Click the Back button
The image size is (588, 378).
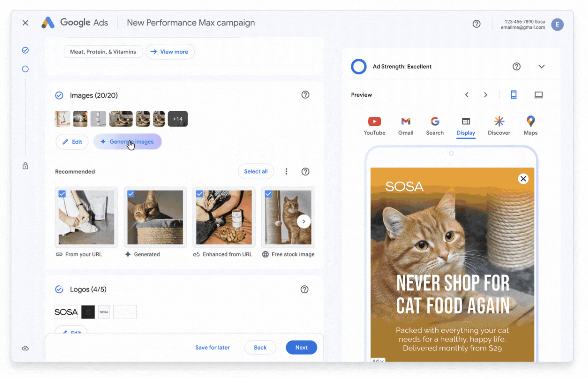tap(260, 348)
